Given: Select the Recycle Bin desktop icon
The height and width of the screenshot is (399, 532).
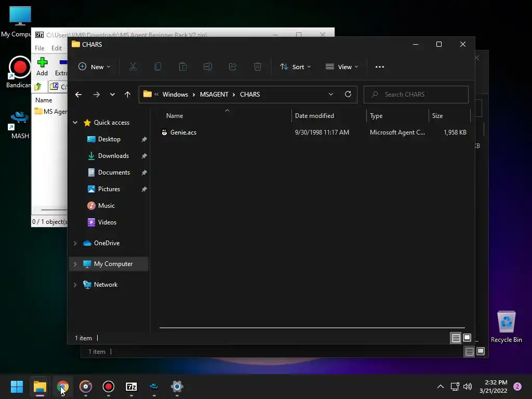Looking at the screenshot, I should pyautogui.click(x=506, y=327).
